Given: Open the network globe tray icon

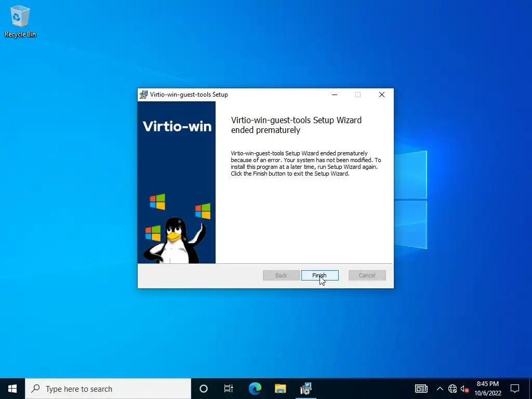Looking at the screenshot, I should pos(453,389).
